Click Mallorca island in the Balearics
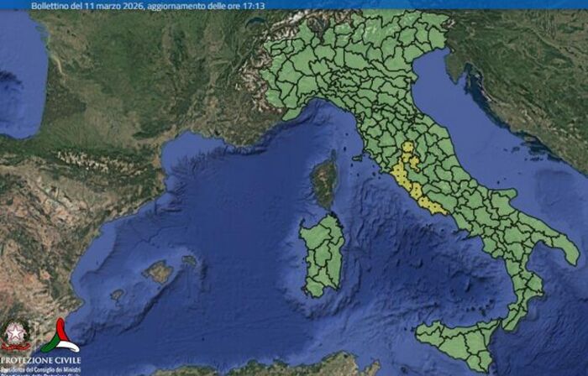This screenshot has width=588, height=376. [157, 272]
